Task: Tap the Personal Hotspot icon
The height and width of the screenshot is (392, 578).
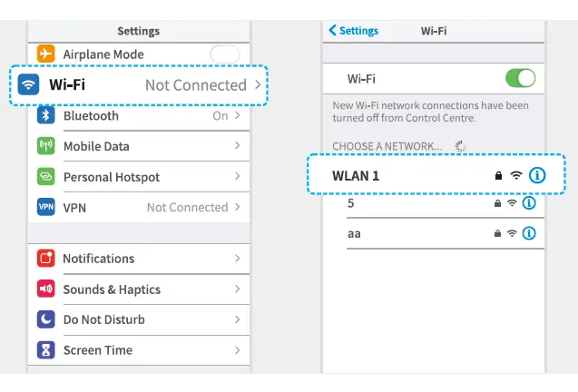Action: click(45, 177)
